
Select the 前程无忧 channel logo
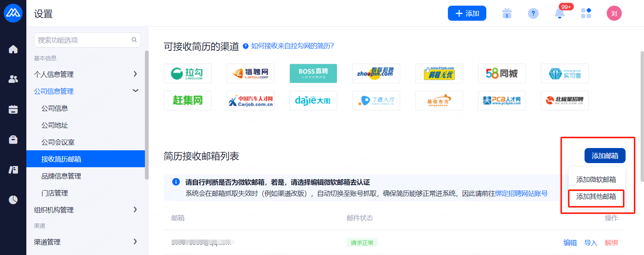[x=439, y=73]
